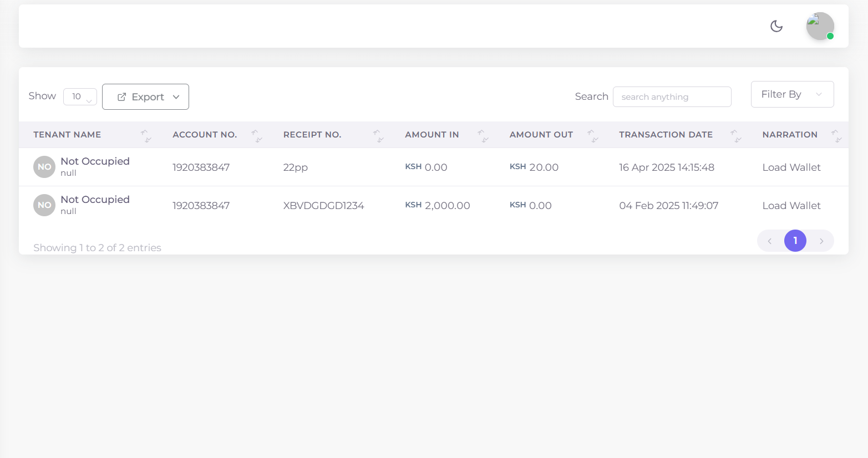Screen dimensions: 868x458
Task: Sort the Transaction Date column
Action: pyautogui.click(x=735, y=135)
